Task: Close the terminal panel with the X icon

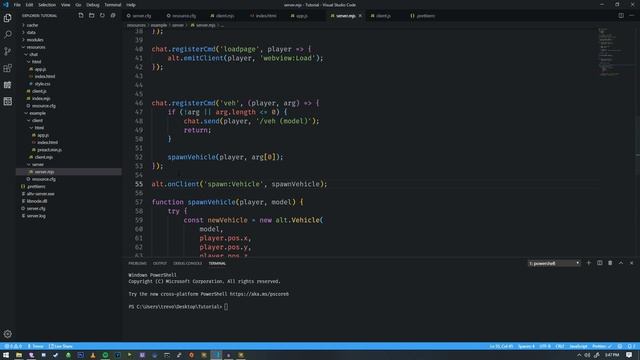Action: point(631,263)
